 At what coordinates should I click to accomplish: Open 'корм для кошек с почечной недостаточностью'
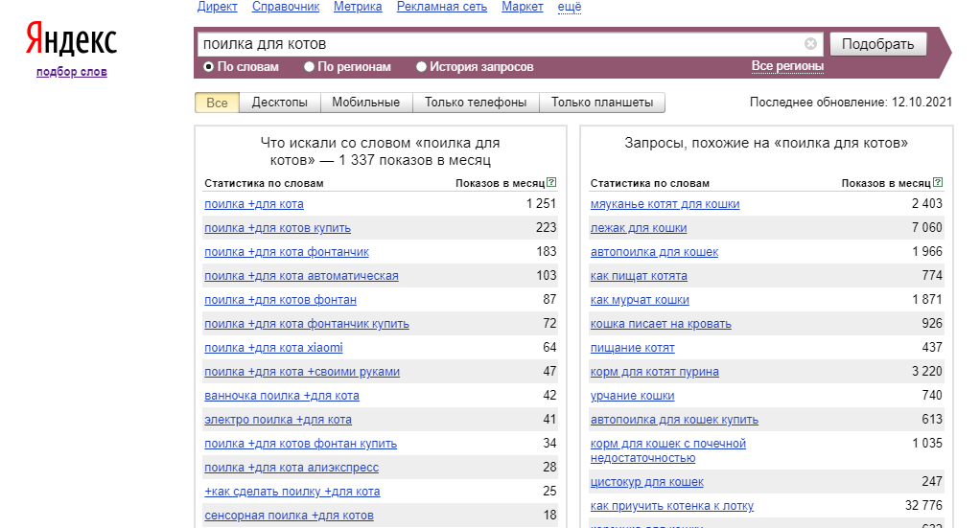668,450
